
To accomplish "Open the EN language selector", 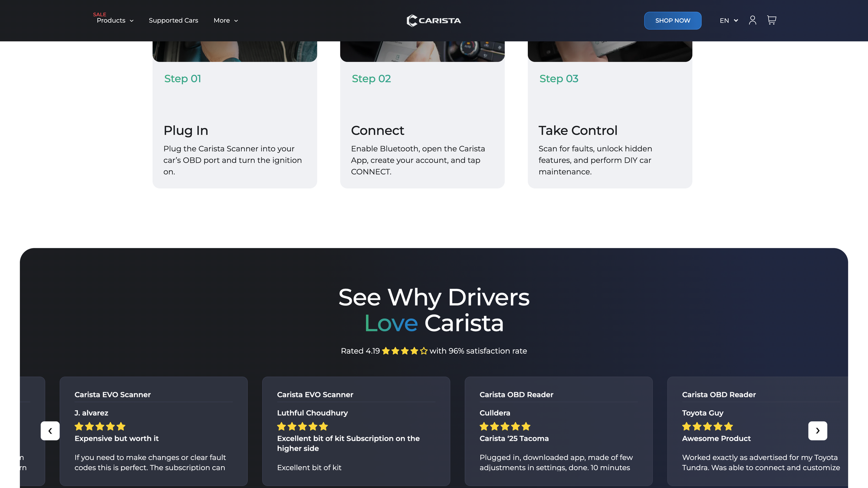I will 729,20.
